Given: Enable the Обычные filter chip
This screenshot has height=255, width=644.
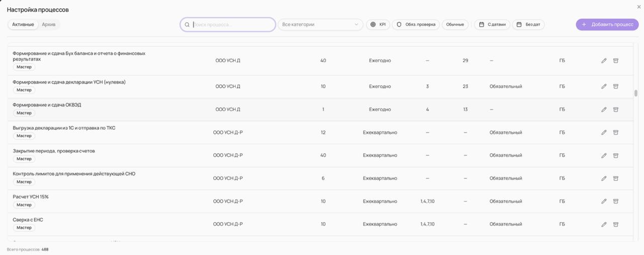Looking at the screenshot, I should pos(455,24).
